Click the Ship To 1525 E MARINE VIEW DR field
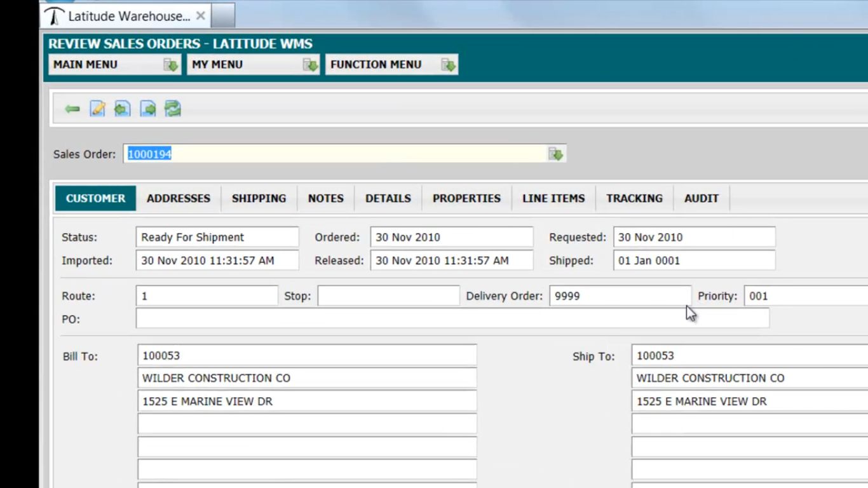 point(750,402)
